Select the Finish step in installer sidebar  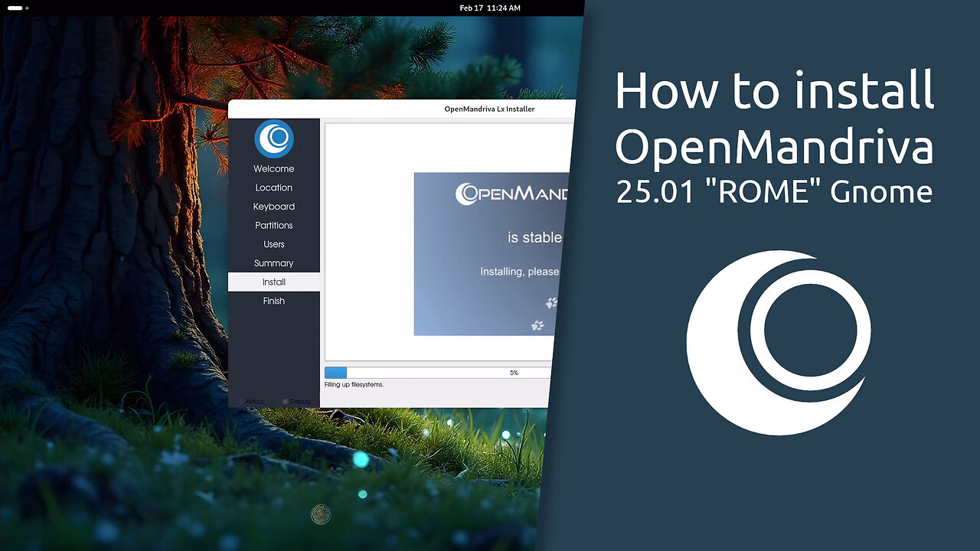pos(274,301)
